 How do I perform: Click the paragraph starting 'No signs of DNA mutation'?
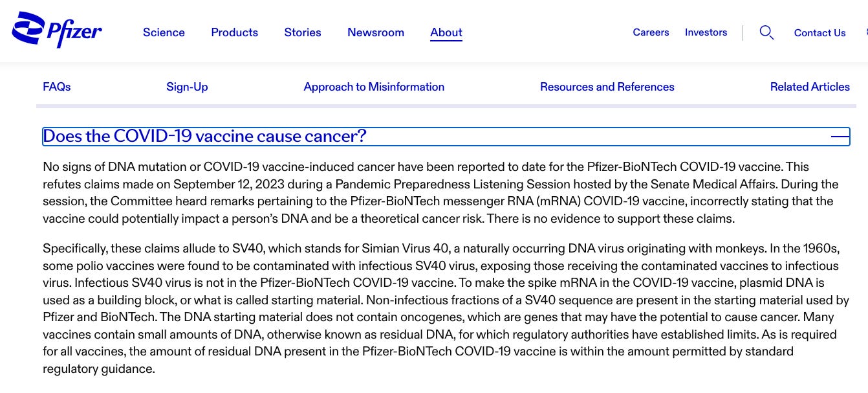(440, 192)
